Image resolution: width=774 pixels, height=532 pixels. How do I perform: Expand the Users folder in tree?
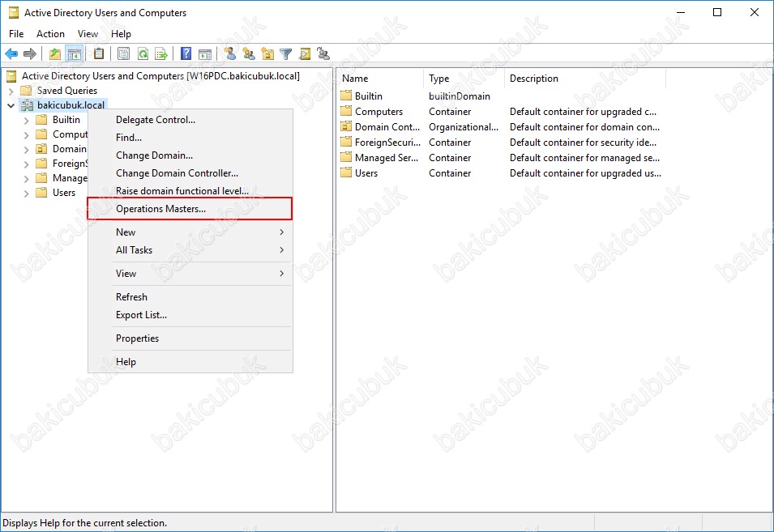pyautogui.click(x=26, y=193)
